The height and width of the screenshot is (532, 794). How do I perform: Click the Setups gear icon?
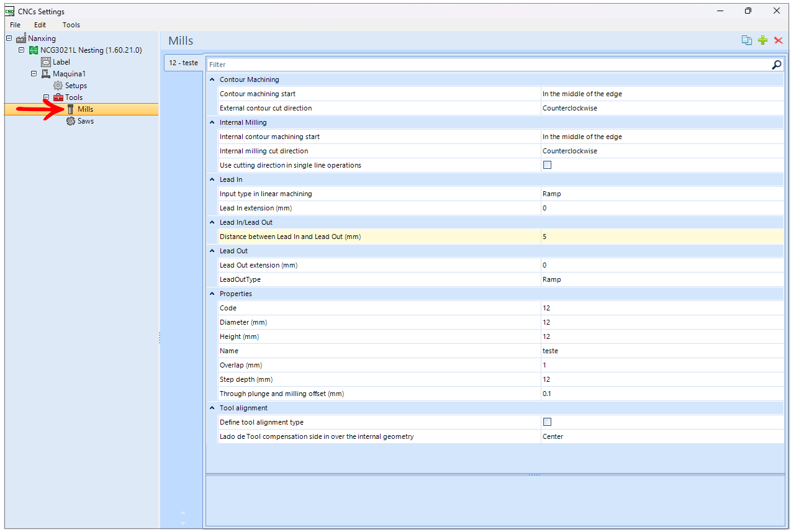tap(58, 86)
